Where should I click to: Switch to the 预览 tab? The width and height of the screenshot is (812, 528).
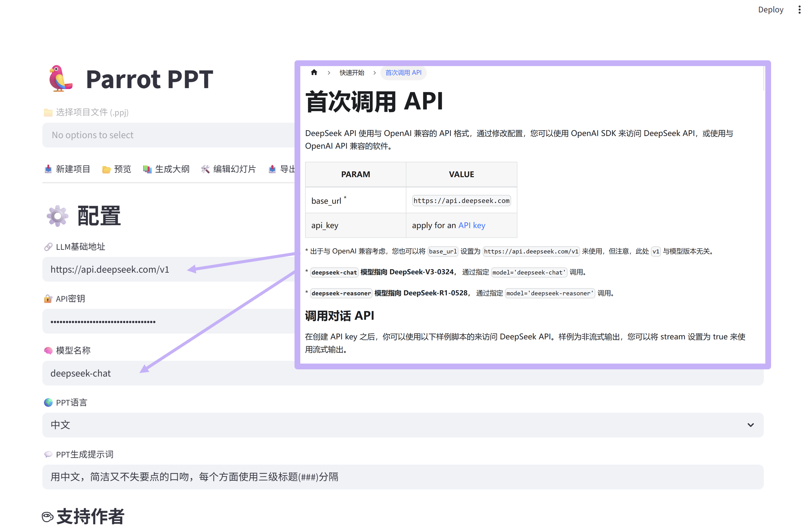(117, 169)
